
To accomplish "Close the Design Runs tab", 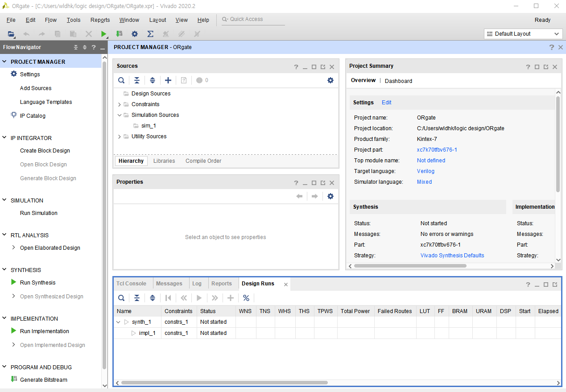I will 286,284.
